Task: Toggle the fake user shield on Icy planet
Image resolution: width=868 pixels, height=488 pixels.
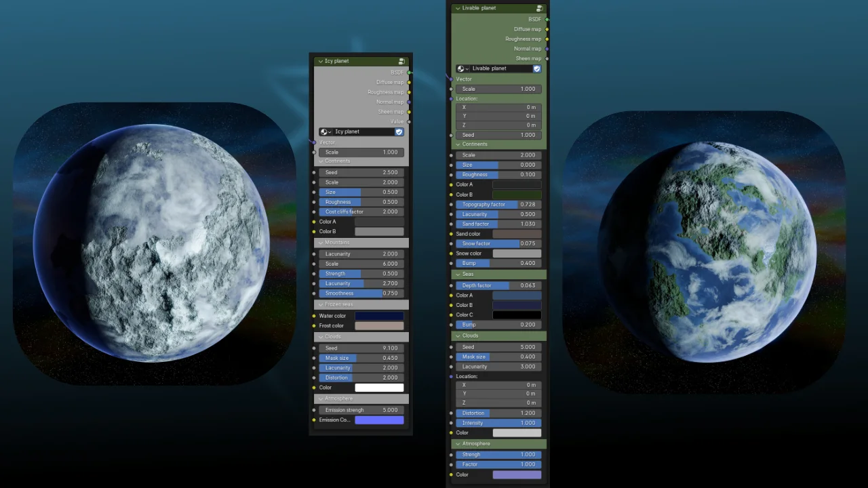Action: 399,131
